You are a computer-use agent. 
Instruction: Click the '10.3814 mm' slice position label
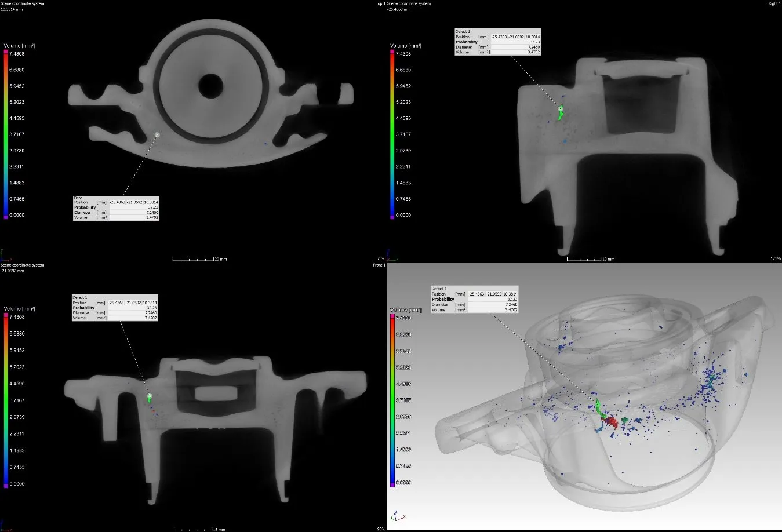(12, 9)
